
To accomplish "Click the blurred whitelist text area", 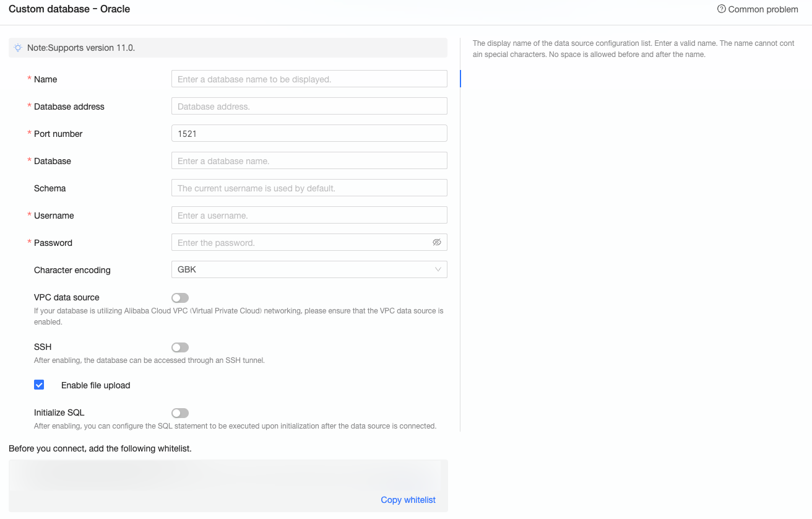I will (x=228, y=476).
